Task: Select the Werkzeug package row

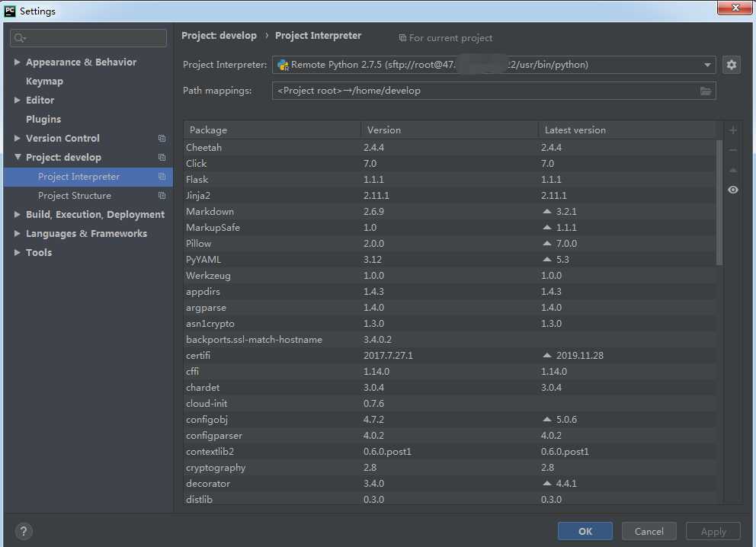Action: (450, 275)
